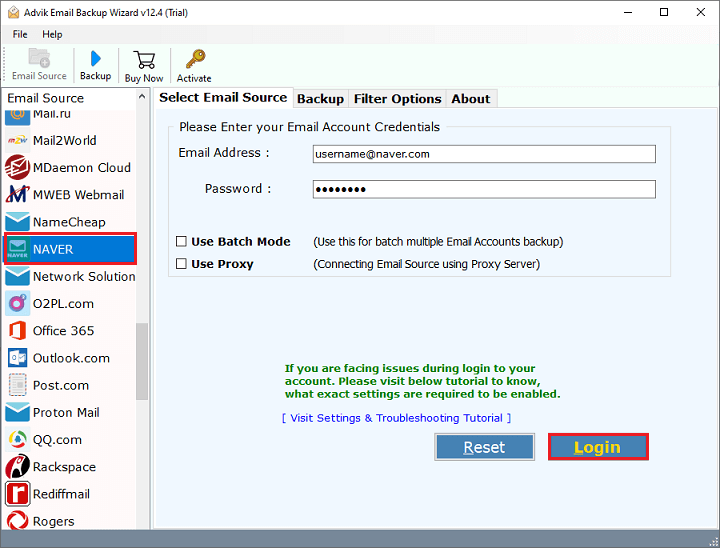Viewport: 720px width, 548px height.
Task: Collapse the Email Source panel arrow
Action: pyautogui.click(x=142, y=97)
